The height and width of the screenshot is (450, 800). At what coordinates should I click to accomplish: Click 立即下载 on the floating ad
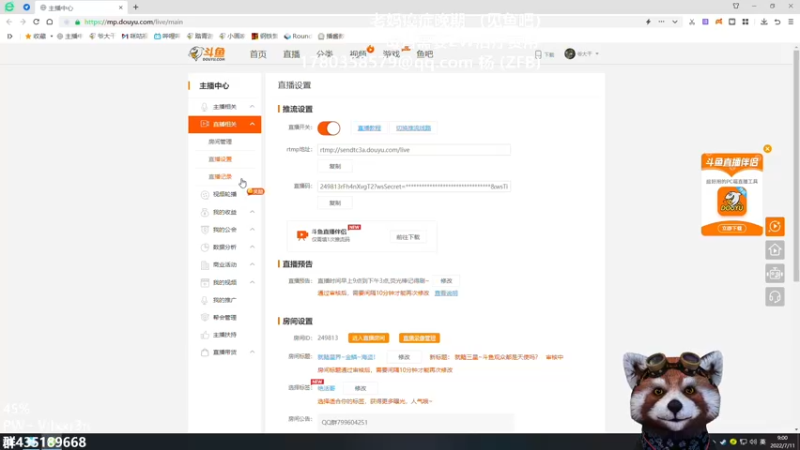(732, 229)
